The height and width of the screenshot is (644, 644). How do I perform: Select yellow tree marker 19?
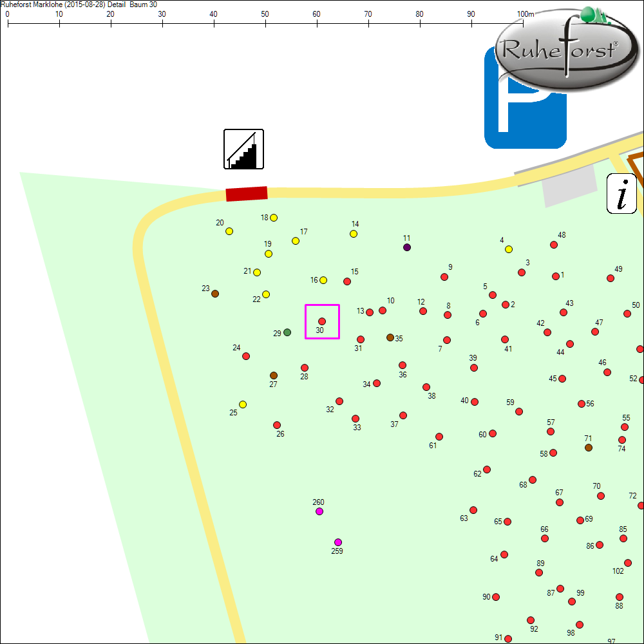pyautogui.click(x=268, y=254)
